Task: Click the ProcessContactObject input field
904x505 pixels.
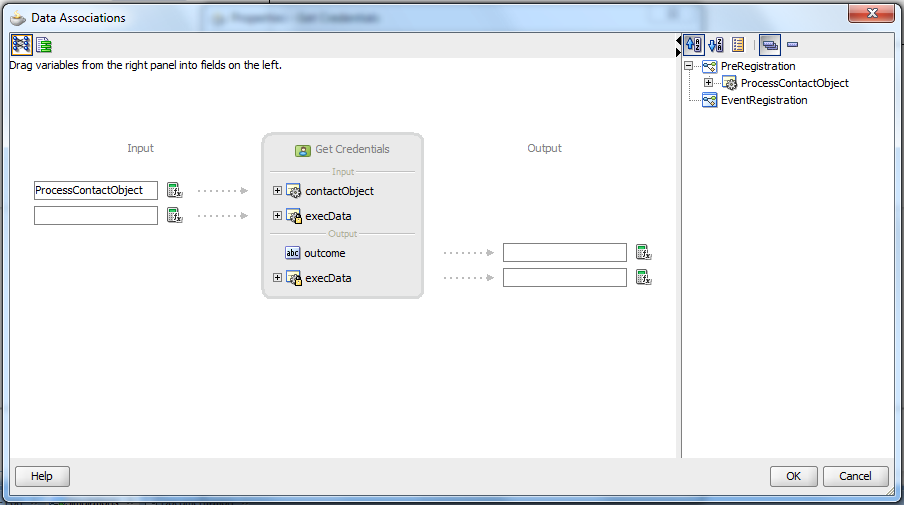Action: tap(96, 190)
